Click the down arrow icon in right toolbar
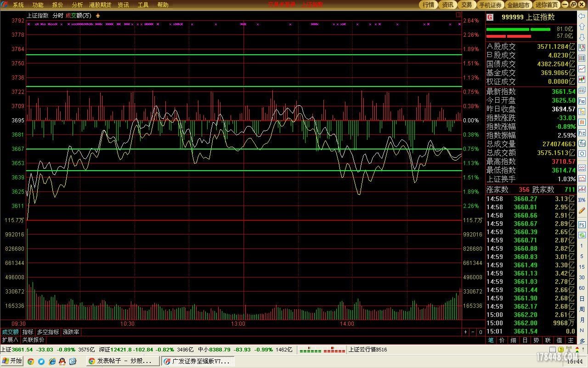588x368 pixels. coord(582,37)
